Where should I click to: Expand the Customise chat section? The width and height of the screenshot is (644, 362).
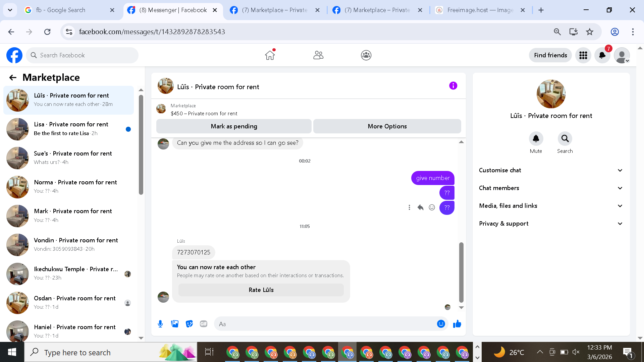pos(551,170)
